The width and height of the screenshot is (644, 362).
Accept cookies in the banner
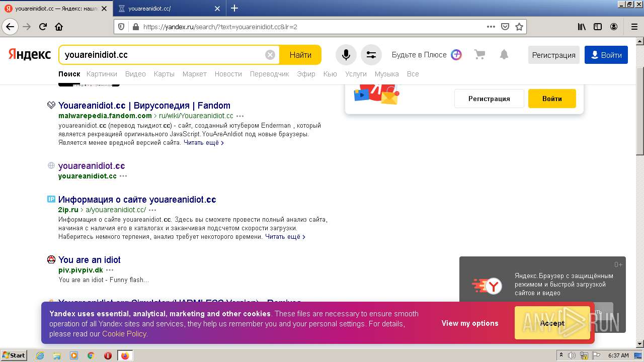(552, 323)
